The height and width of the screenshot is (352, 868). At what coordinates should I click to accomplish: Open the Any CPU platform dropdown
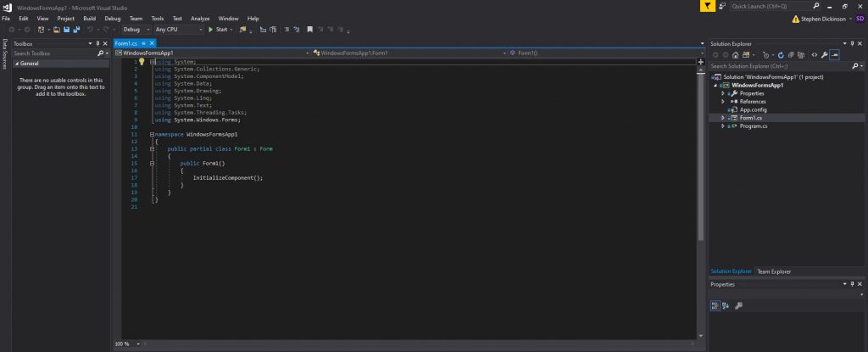179,30
